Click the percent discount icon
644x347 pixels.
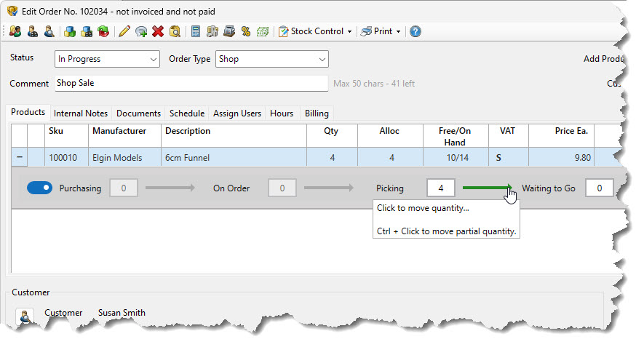coord(246,31)
